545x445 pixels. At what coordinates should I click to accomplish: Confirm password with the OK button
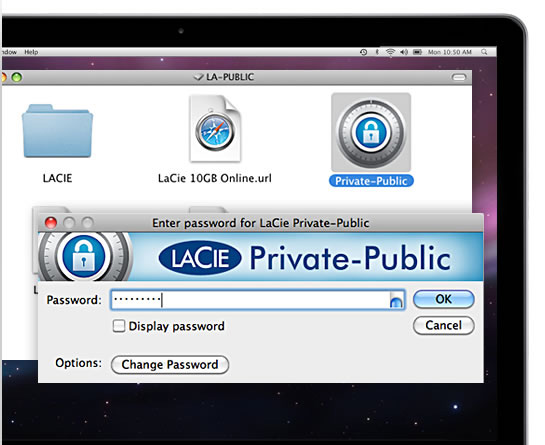(x=444, y=299)
